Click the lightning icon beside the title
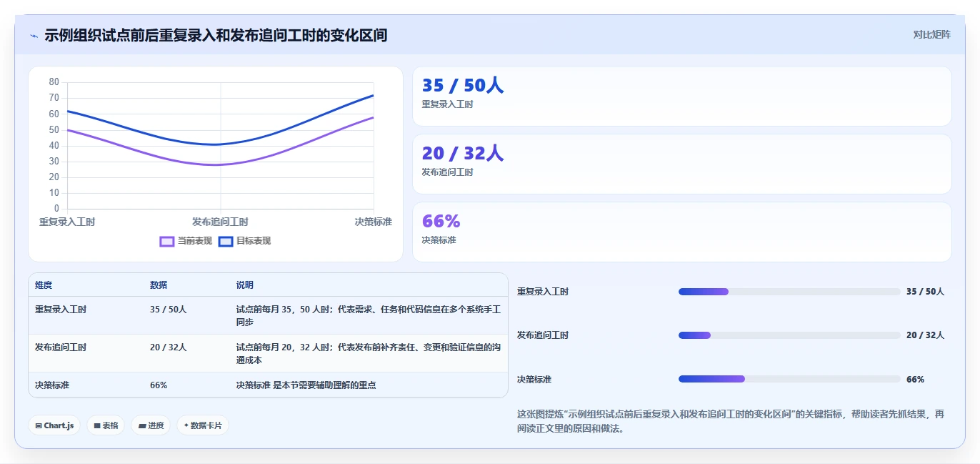The image size is (980, 464). pyautogui.click(x=34, y=36)
